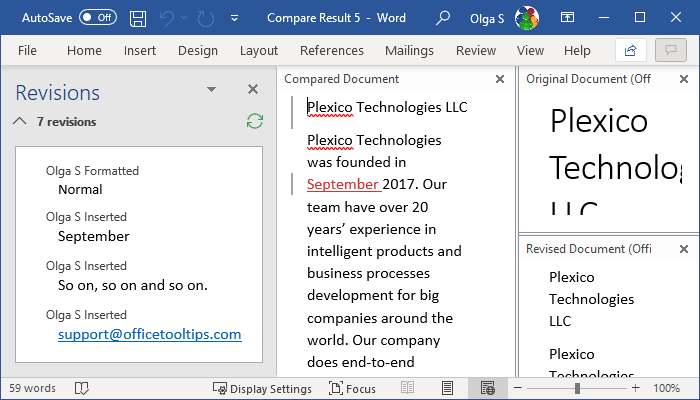Click the zoom in plus button
Screen dimensions: 700x400
[x=636, y=388]
